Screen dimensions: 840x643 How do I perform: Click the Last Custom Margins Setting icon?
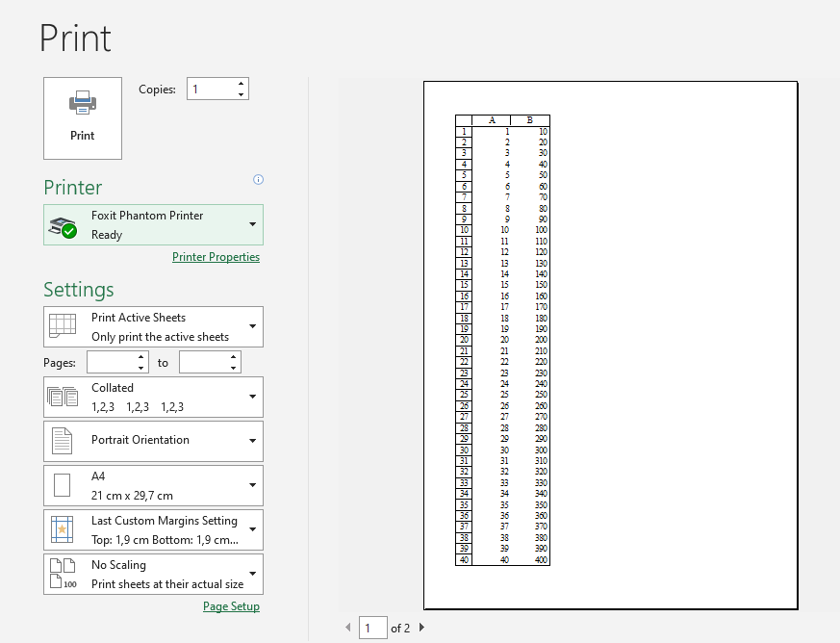tap(62, 529)
